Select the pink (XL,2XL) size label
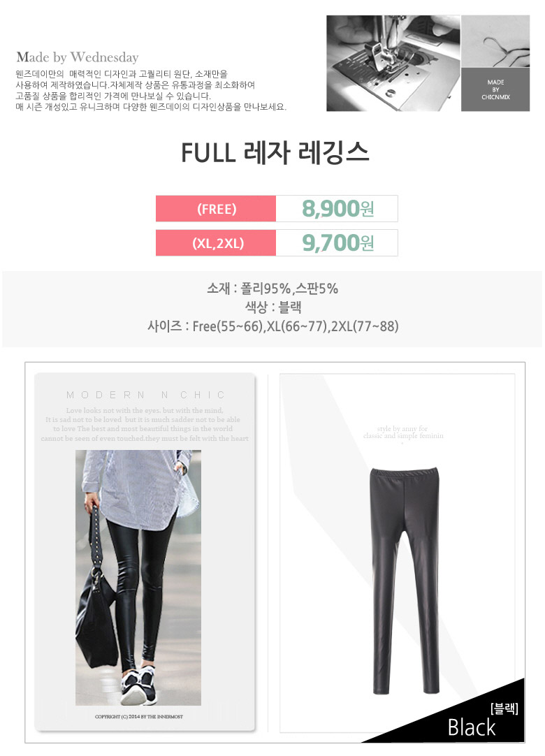Viewport: 545px width, 756px height. (x=216, y=243)
